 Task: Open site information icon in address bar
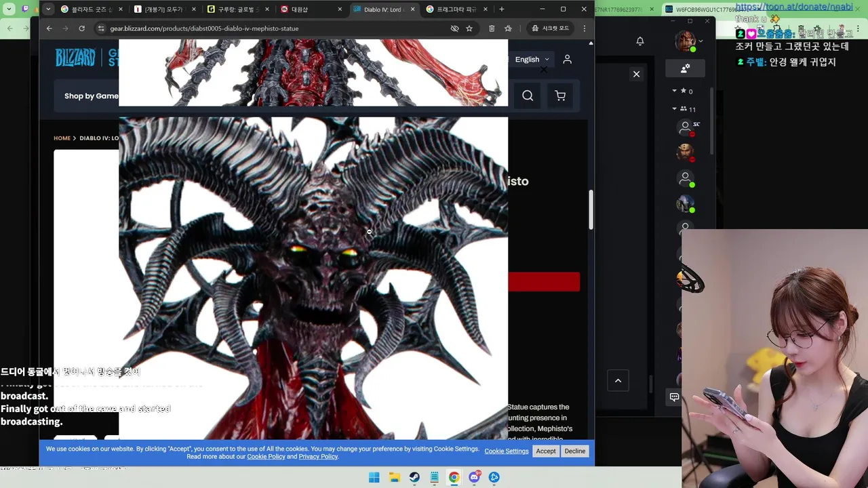click(101, 28)
